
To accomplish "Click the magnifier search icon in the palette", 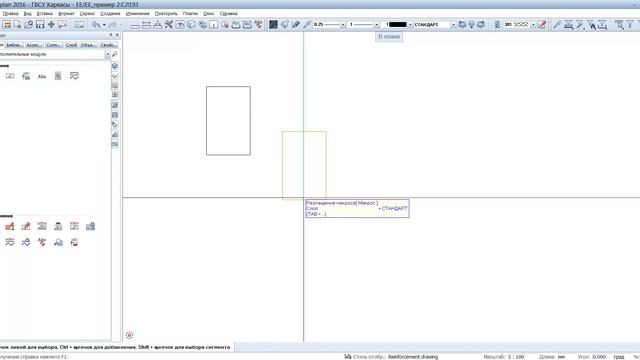I will coord(115,54).
